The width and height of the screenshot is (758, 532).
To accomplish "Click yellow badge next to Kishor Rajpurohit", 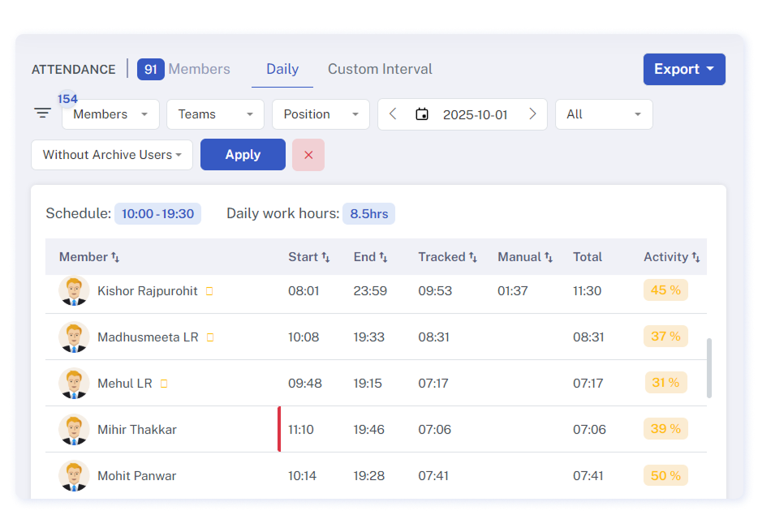I will click(209, 291).
